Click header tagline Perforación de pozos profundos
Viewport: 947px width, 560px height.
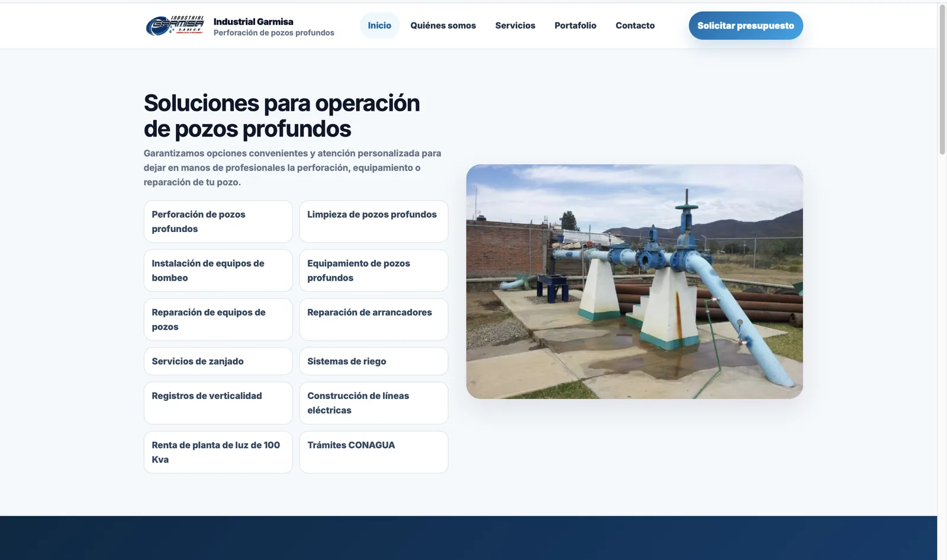point(274,33)
